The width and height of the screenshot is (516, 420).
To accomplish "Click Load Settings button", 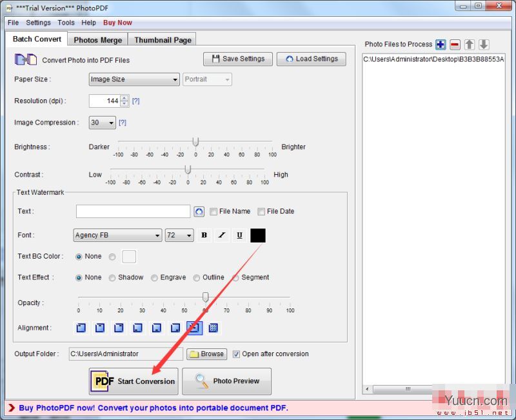I will click(312, 59).
